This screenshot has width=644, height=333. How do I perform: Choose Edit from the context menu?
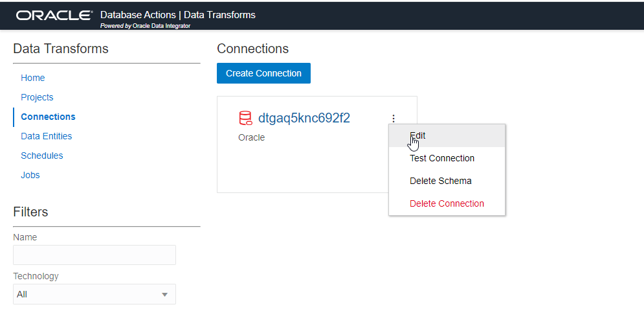418,135
